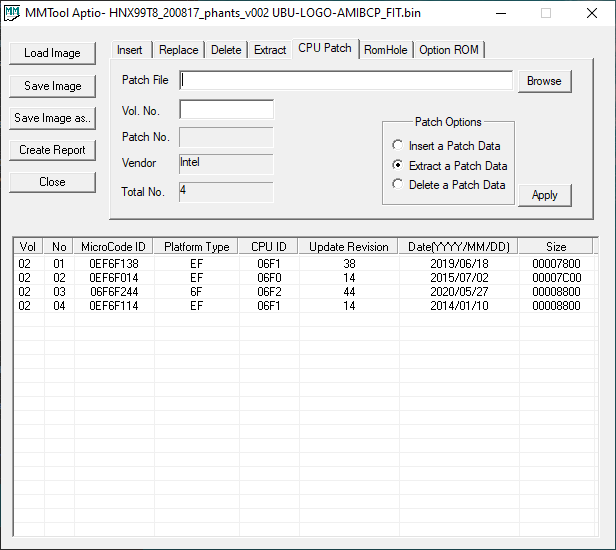Open the Delete tab

click(x=226, y=50)
